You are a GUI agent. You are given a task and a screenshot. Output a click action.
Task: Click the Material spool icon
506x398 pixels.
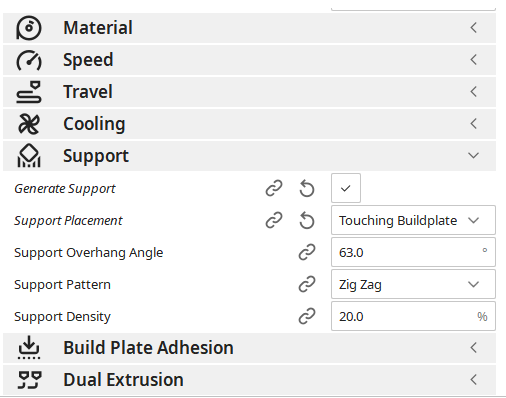point(29,28)
